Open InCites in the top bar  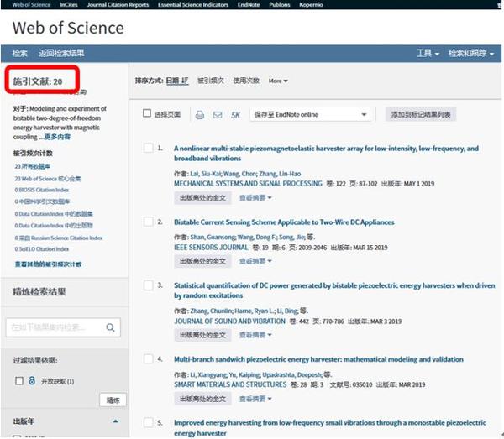(x=69, y=4)
